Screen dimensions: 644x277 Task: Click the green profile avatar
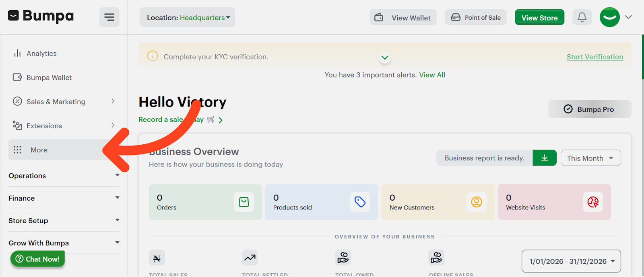(x=610, y=17)
